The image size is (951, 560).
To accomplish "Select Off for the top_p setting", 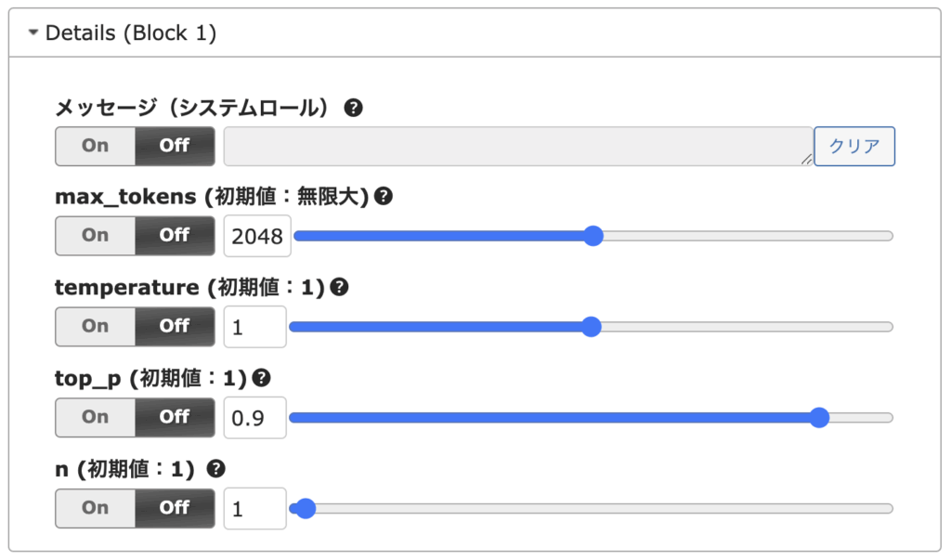I will (x=175, y=417).
